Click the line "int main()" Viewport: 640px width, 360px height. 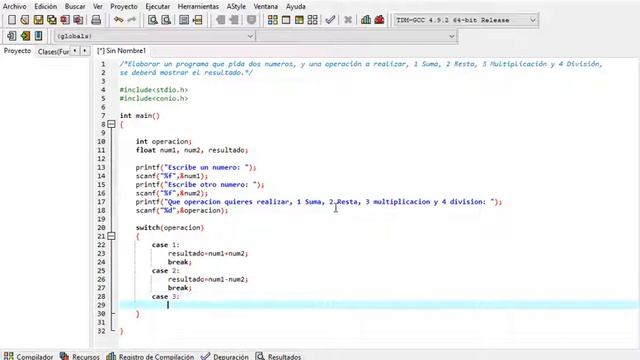(140, 116)
